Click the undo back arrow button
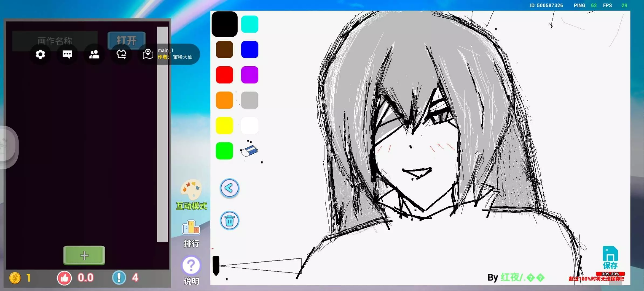The width and height of the screenshot is (644, 291). (229, 188)
